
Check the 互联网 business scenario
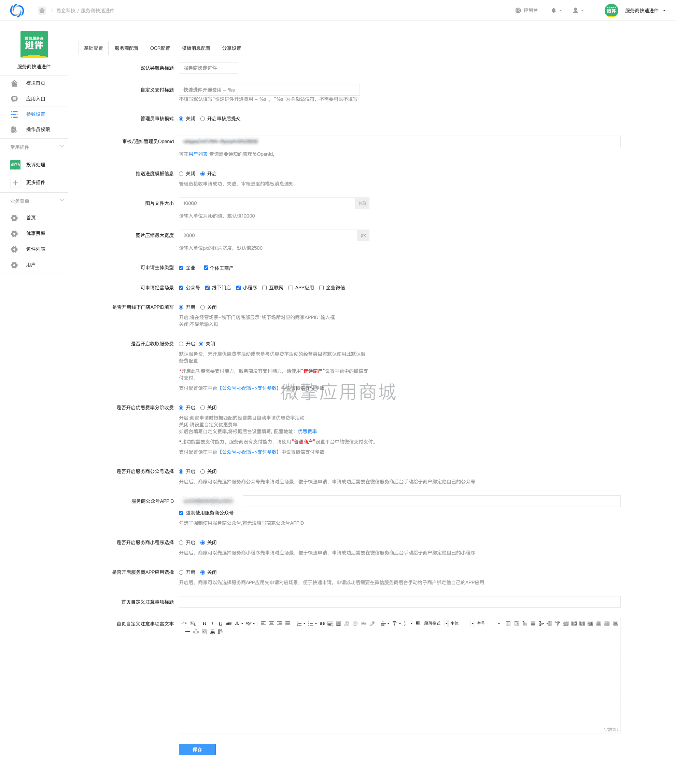264,288
